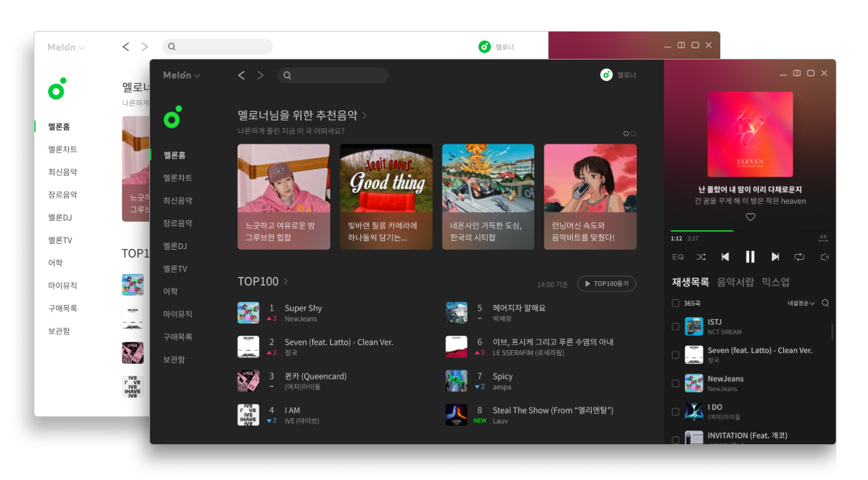The width and height of the screenshot is (868, 480).
Task: Switch to the 음악서랍 tab
Action: pos(735,282)
